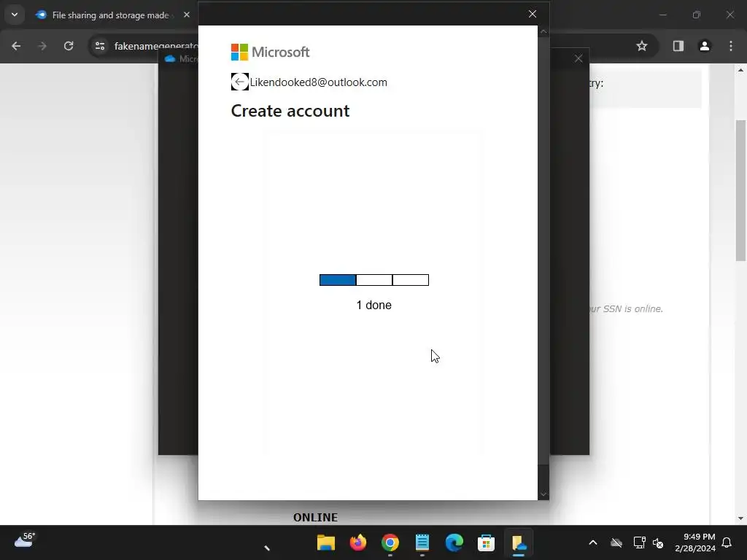View site information icon in address bar
Screen dimensions: 747x560
[100, 46]
